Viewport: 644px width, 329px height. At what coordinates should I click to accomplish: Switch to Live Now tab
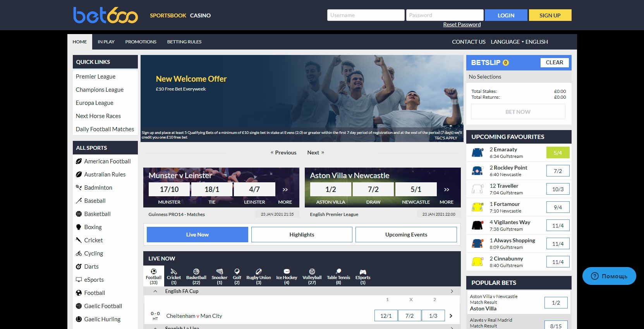coord(197,235)
